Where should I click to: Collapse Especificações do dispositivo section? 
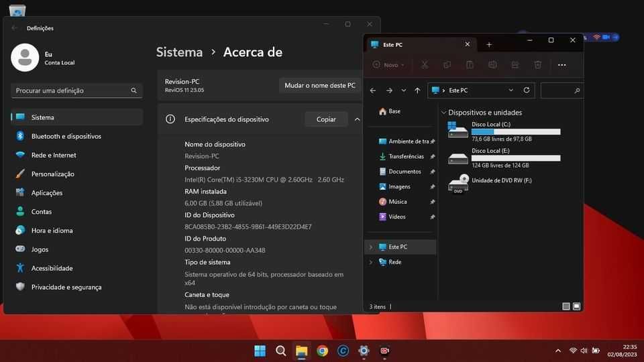point(358,119)
